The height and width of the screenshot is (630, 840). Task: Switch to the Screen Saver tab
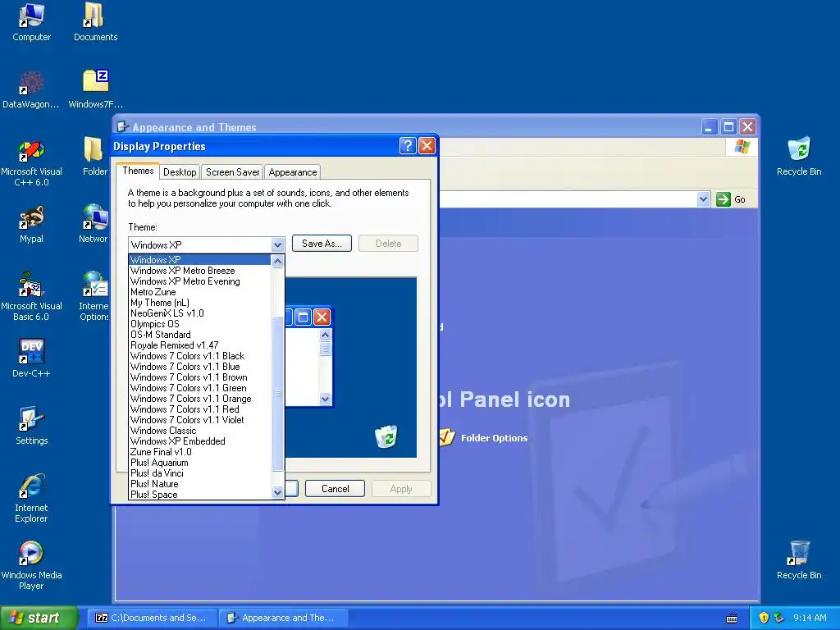[232, 172]
